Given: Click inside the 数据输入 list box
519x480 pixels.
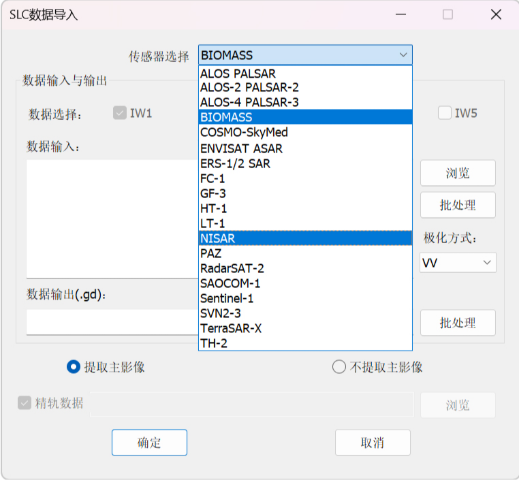Looking at the screenshot, I should point(112,219).
